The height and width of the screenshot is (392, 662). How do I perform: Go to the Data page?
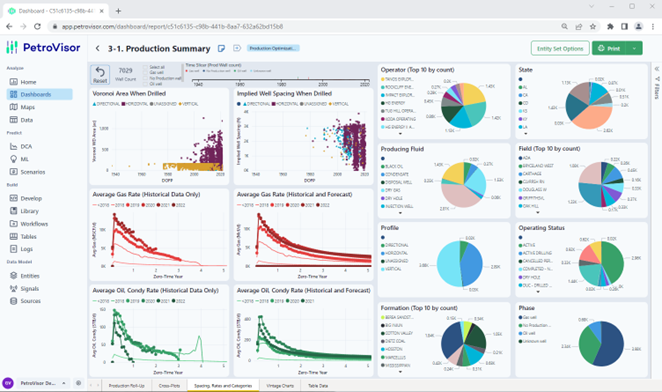tap(26, 120)
